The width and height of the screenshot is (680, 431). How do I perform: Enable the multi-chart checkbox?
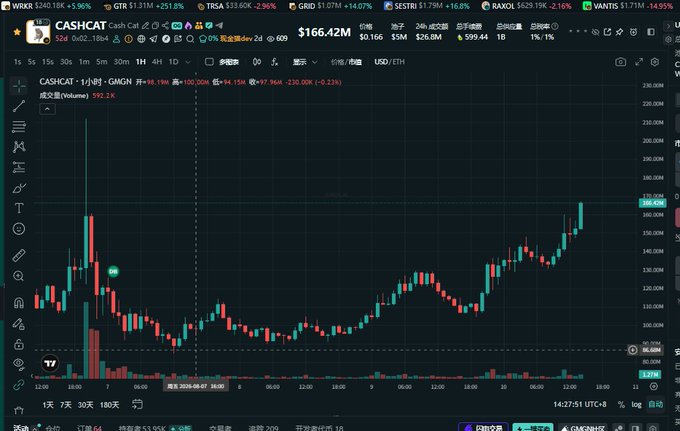209,62
